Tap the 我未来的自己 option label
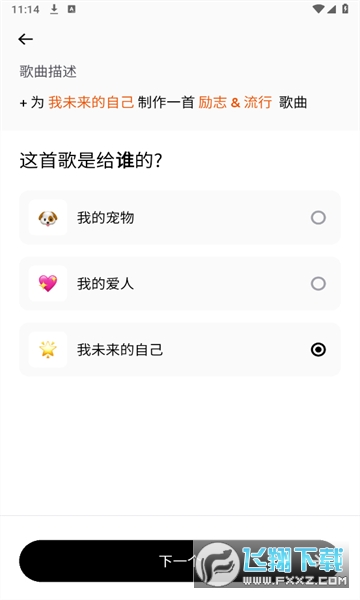Image resolution: width=360 pixels, height=600 pixels. coord(120,350)
